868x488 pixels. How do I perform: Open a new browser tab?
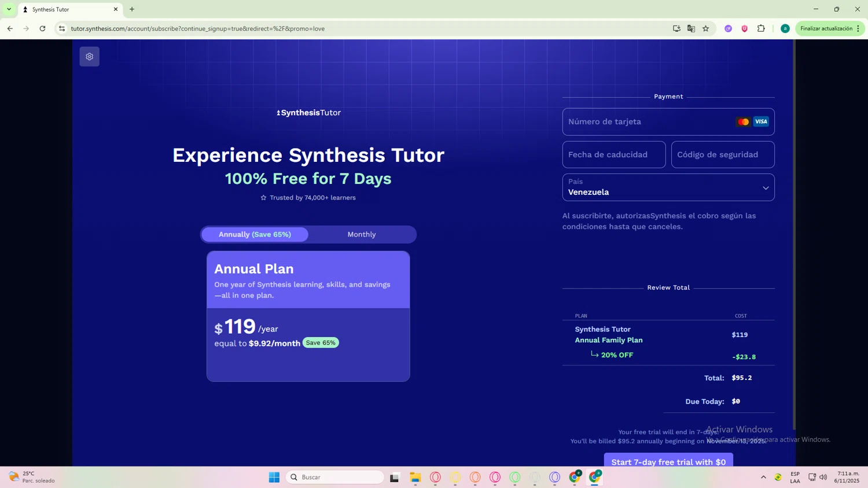[x=132, y=9]
